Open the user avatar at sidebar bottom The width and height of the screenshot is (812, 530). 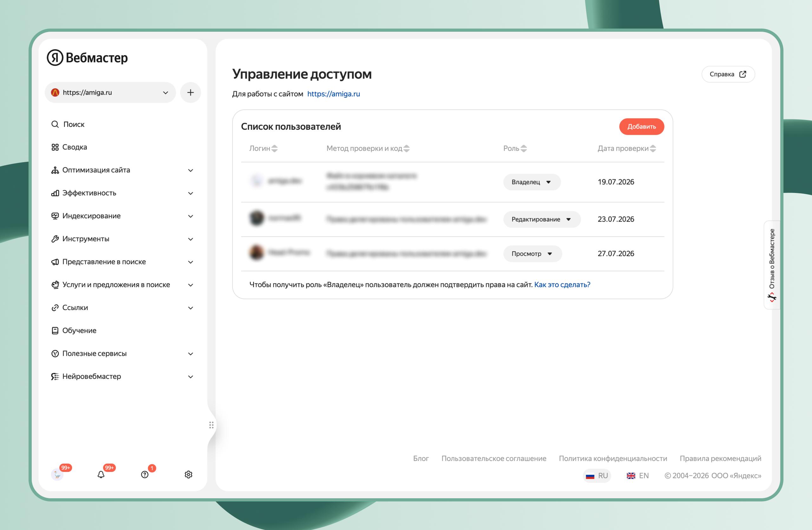[x=57, y=474]
